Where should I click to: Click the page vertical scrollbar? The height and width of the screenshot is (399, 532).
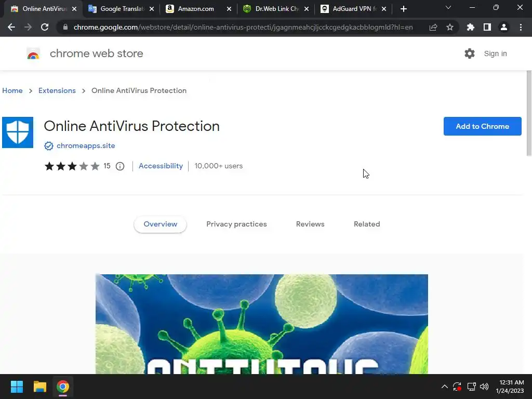[x=529, y=114]
